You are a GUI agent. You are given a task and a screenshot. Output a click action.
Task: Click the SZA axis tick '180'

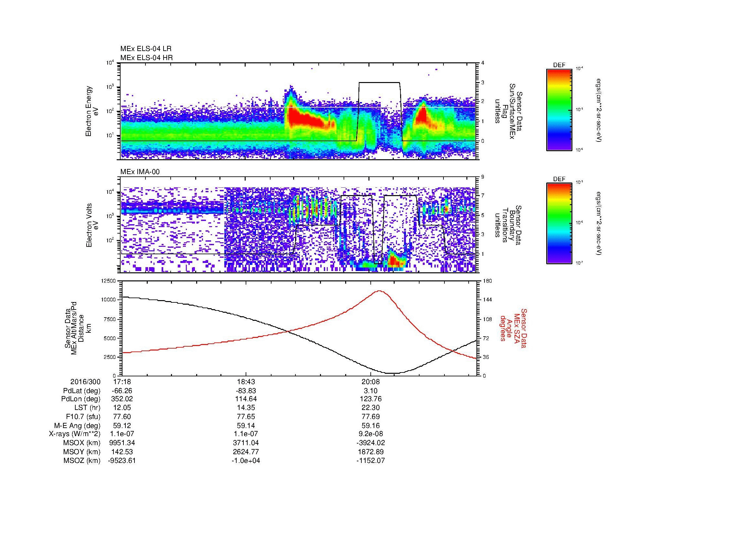(487, 281)
